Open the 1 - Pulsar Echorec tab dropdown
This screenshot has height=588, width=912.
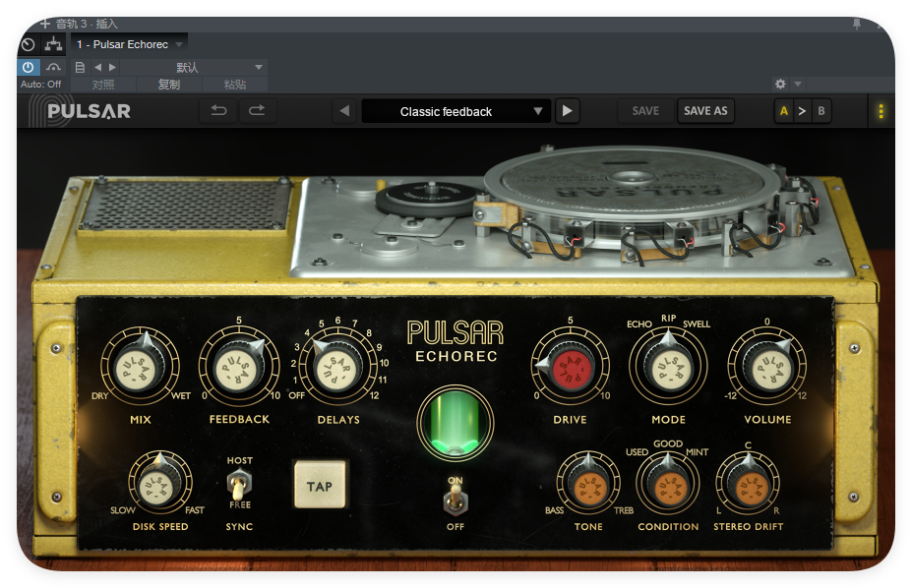[x=179, y=44]
